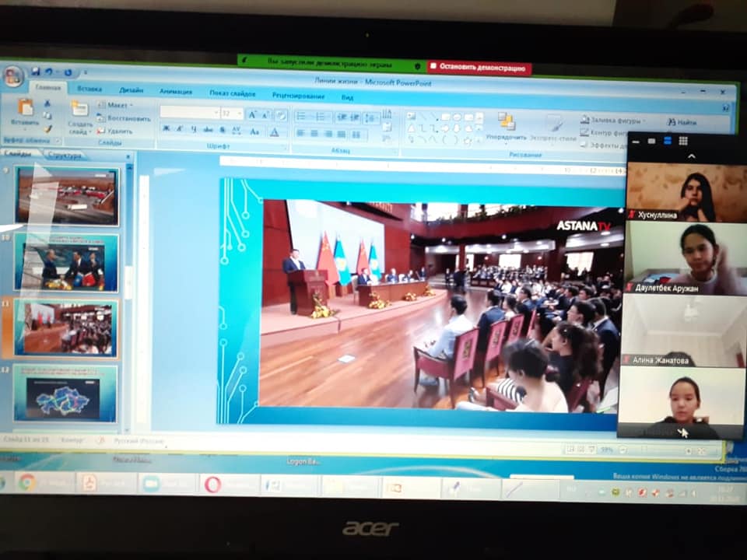Click Opera icon in Windows taskbar
The width and height of the screenshot is (747, 560).
coord(212,485)
